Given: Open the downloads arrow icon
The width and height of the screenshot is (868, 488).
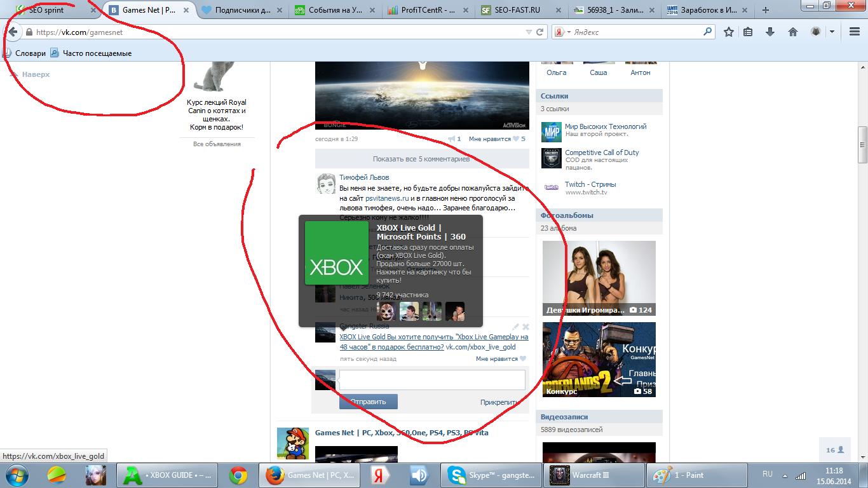Looking at the screenshot, I should (770, 32).
